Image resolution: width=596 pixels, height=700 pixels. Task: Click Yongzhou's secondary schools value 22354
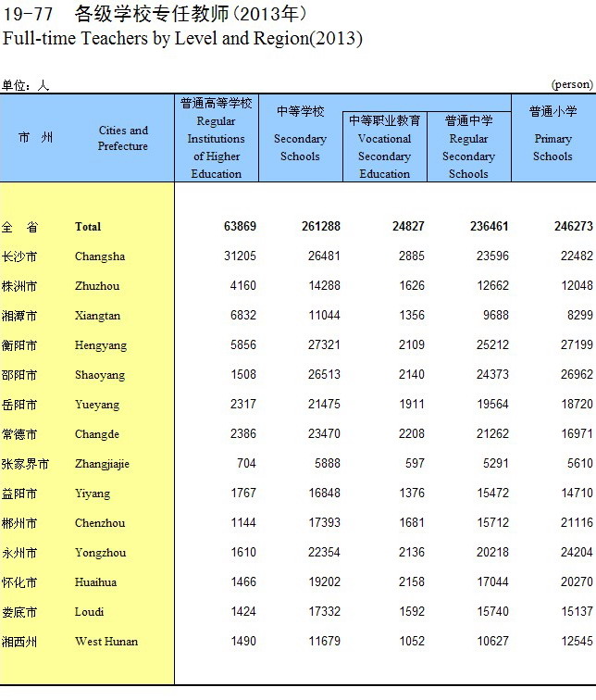point(324,552)
